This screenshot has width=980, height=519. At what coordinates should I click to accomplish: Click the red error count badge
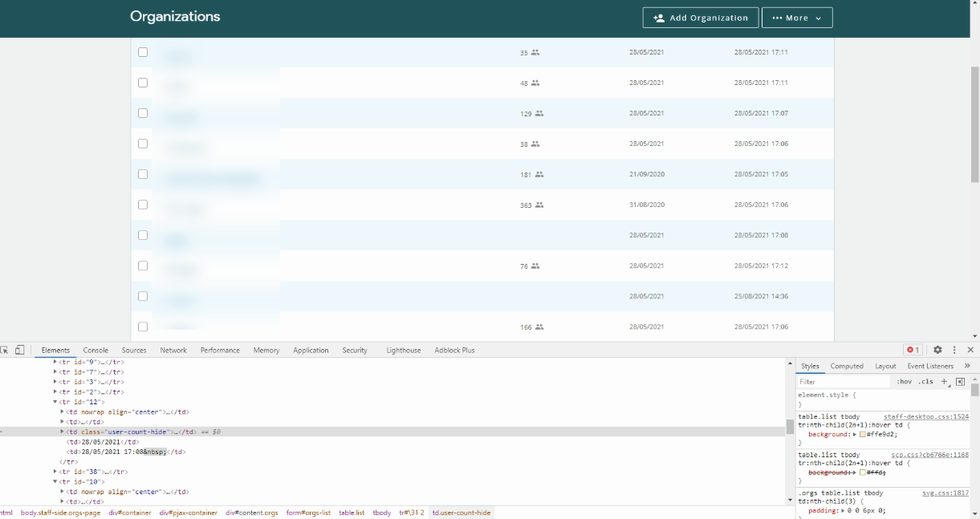(913, 351)
